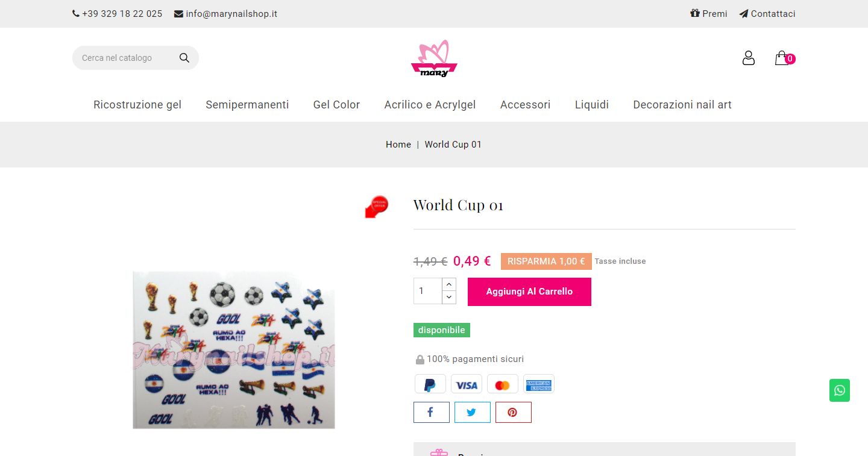Decrease quantity with down arrow
Screen dimensions: 868x456
449,297
